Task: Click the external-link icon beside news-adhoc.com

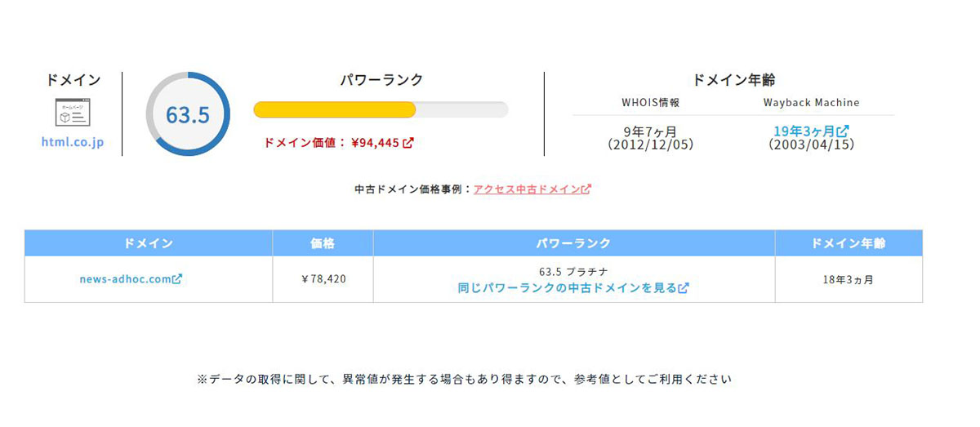Action: pyautogui.click(x=177, y=278)
